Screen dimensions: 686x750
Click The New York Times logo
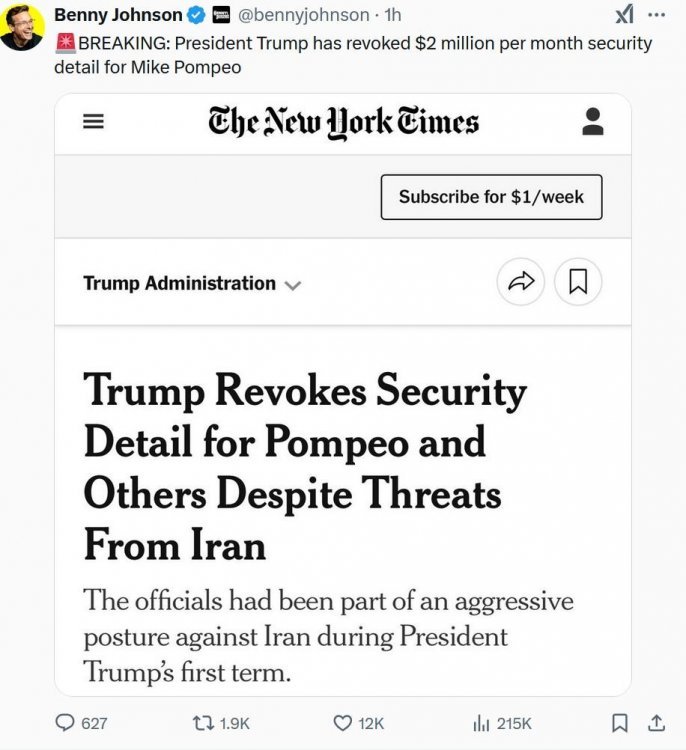click(x=343, y=122)
